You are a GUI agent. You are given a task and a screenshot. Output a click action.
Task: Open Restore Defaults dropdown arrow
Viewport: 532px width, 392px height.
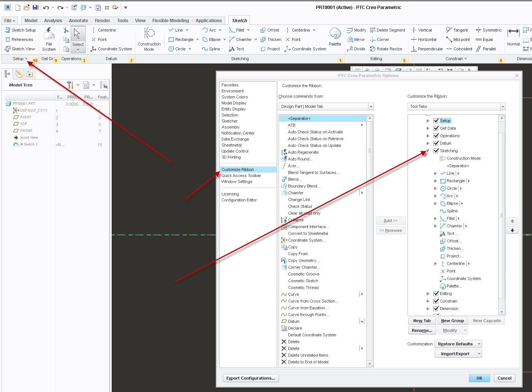pos(479,344)
